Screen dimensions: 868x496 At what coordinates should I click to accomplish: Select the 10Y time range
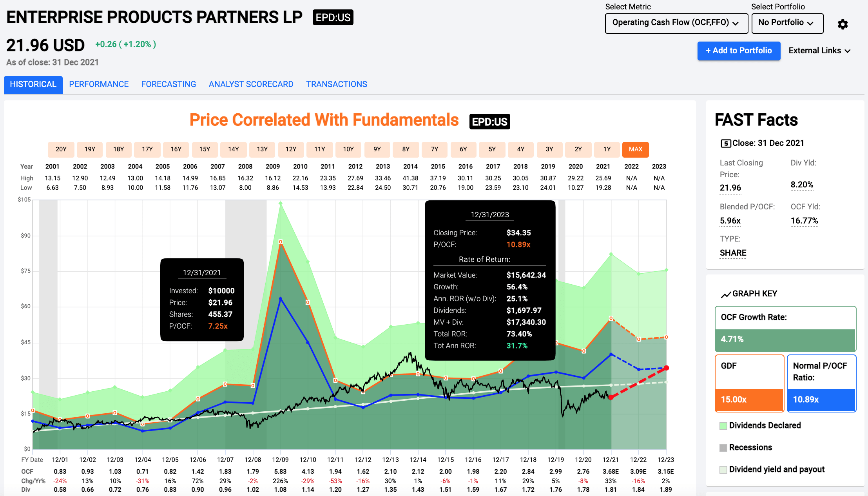click(x=348, y=149)
